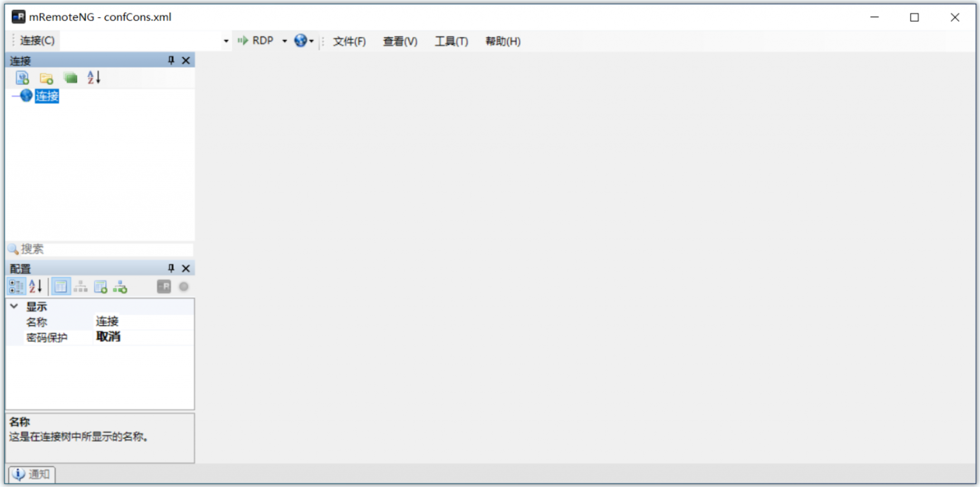Switch config panel to categorized view
The height and width of the screenshot is (487, 980).
point(15,286)
